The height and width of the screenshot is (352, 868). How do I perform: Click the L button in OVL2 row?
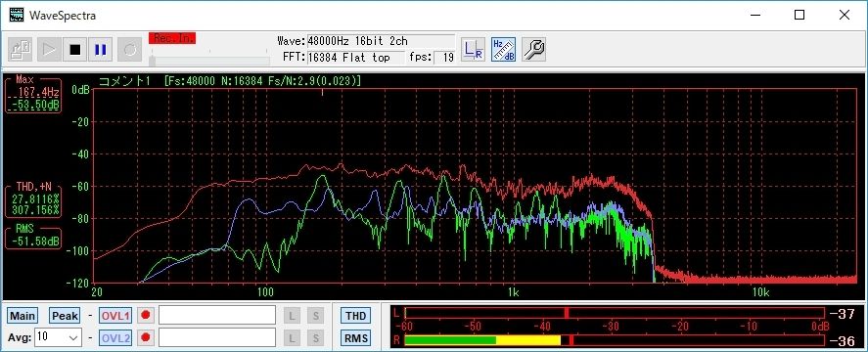(293, 337)
